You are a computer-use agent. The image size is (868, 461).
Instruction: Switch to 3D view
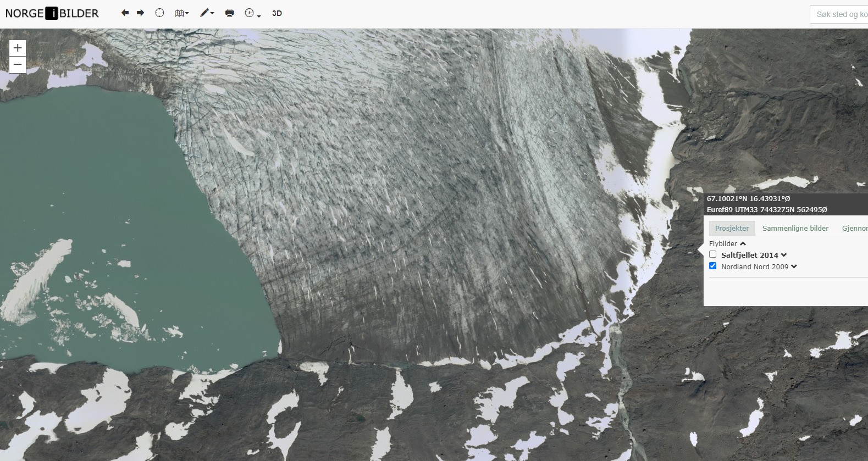(277, 13)
